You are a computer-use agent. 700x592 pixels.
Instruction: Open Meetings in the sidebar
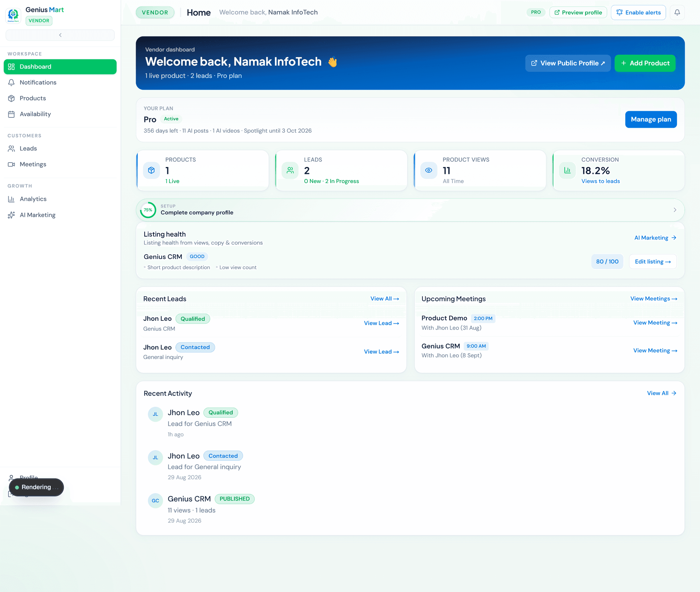(60, 164)
